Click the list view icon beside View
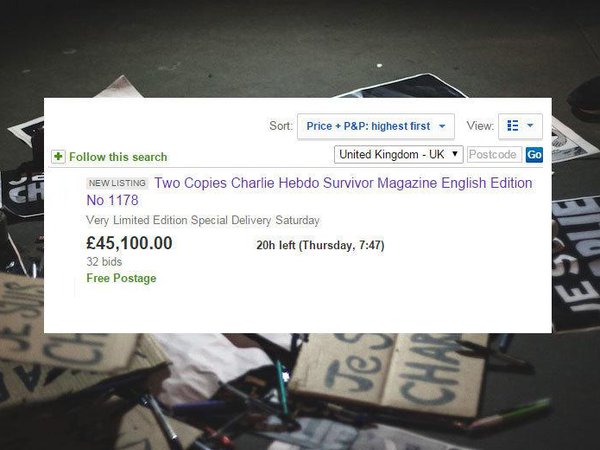Screen dimensions: 600x450 click(513, 126)
